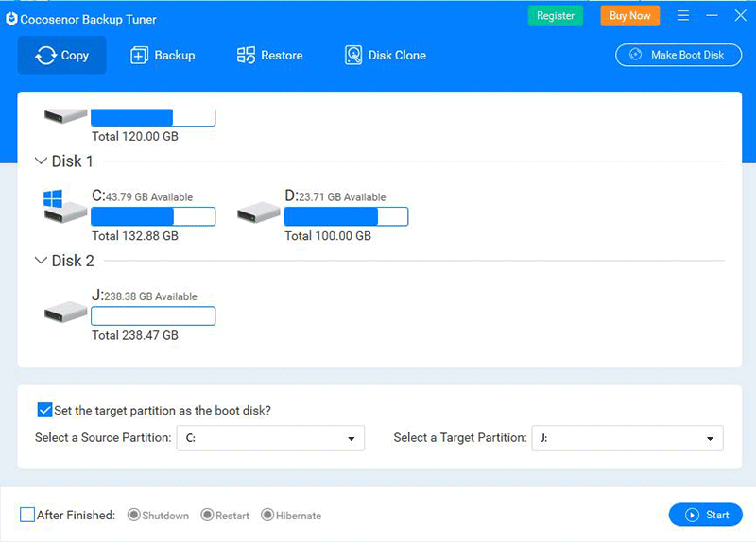Image resolution: width=756 pixels, height=542 pixels.
Task: Collapse the Disk 2 section
Action: [x=41, y=261]
